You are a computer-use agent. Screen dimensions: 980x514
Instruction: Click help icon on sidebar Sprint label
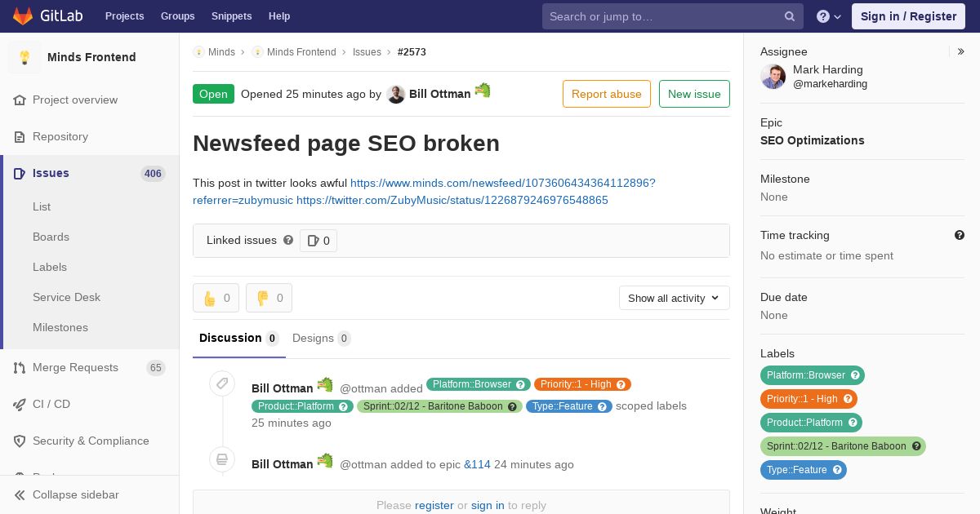[916, 446]
